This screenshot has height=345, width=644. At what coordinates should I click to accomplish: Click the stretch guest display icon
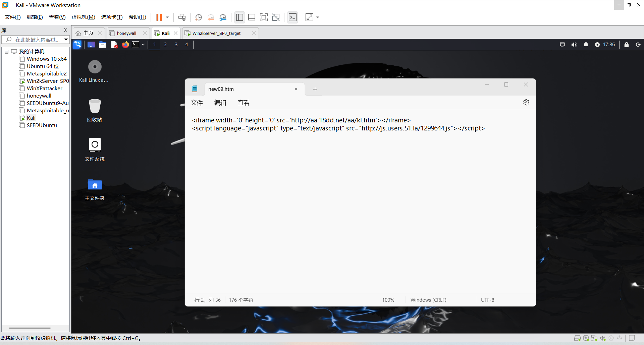pyautogui.click(x=309, y=17)
